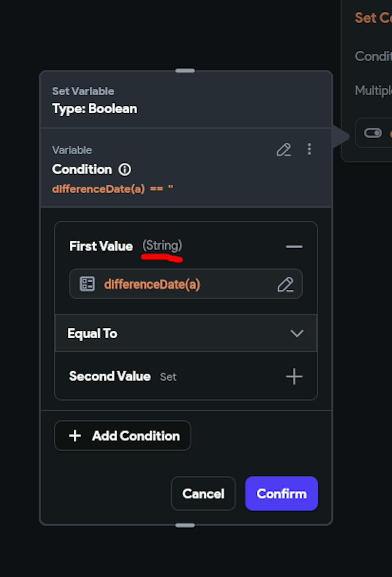Click the bottom drag handle of the panel
Viewport: 392px width, 577px height.
click(x=185, y=525)
